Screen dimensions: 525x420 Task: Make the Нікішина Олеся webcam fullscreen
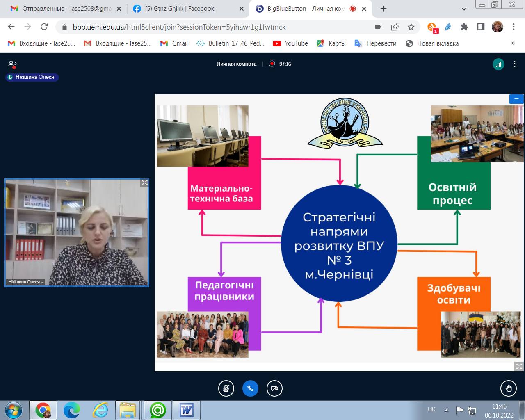144,183
